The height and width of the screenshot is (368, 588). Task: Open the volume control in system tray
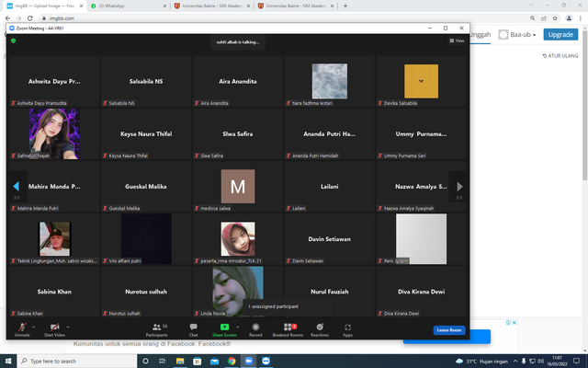[540, 362]
